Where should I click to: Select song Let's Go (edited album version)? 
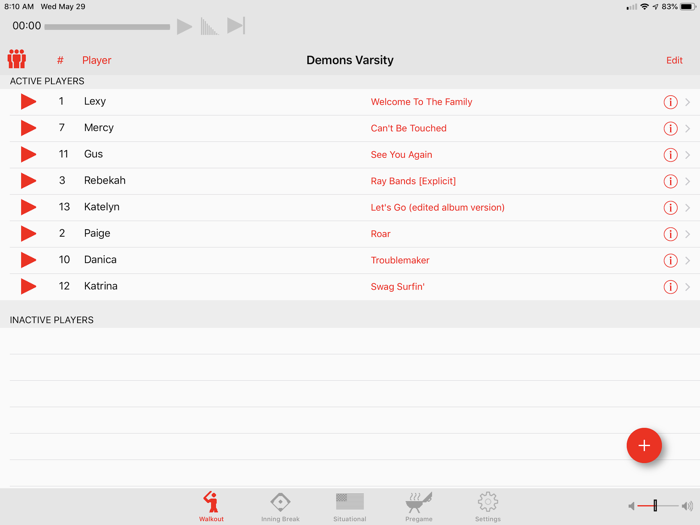(438, 207)
